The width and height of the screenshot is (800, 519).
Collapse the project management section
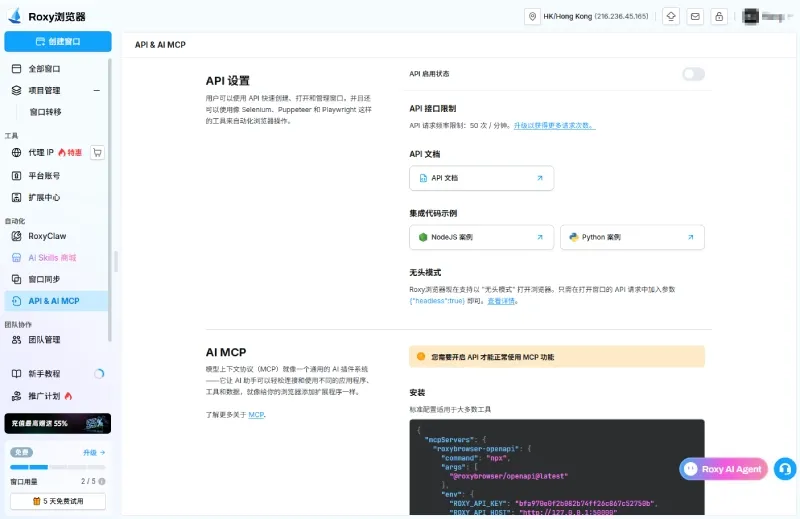click(96, 90)
